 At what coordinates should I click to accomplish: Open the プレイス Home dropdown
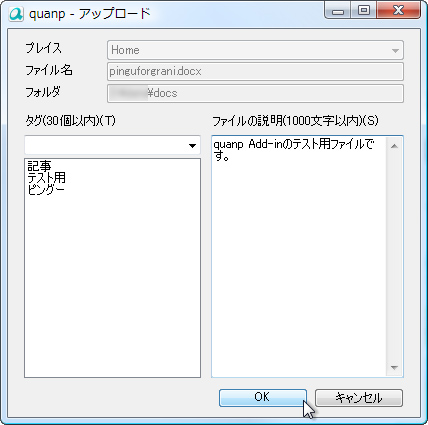click(255, 50)
